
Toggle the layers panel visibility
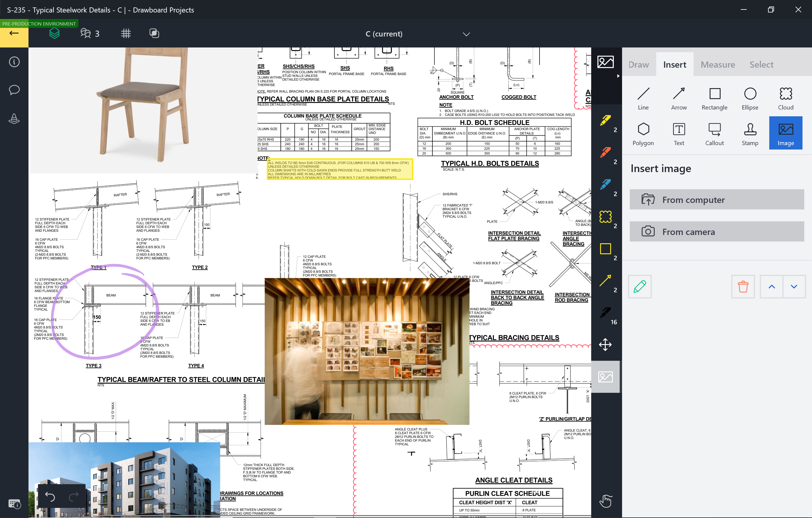point(54,34)
